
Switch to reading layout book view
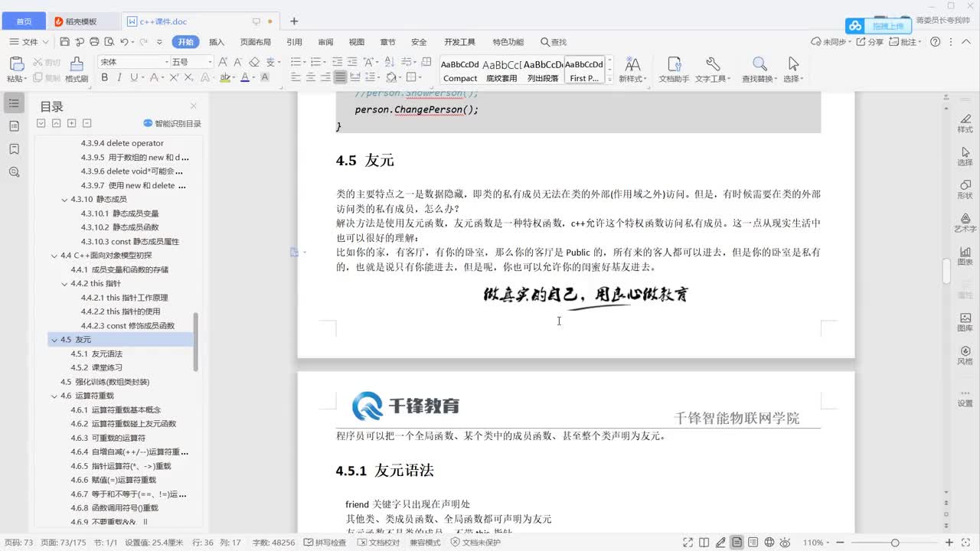click(704, 543)
